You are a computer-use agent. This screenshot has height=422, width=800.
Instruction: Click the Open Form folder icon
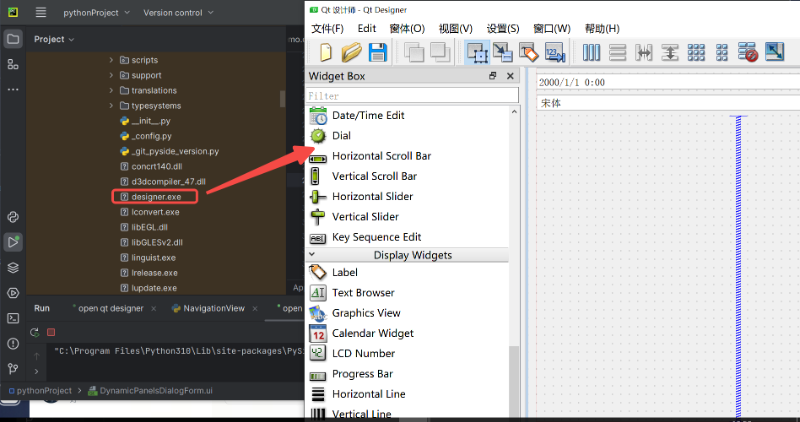tap(351, 52)
